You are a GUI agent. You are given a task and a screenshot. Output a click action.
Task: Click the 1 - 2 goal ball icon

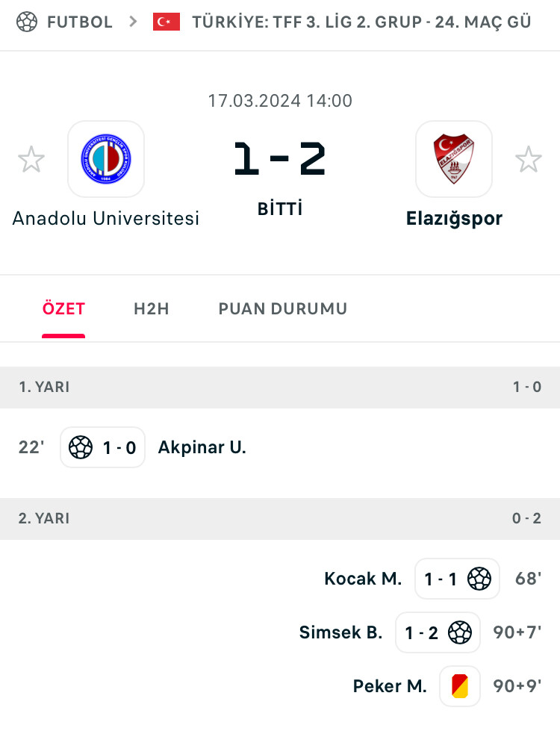pyautogui.click(x=460, y=632)
